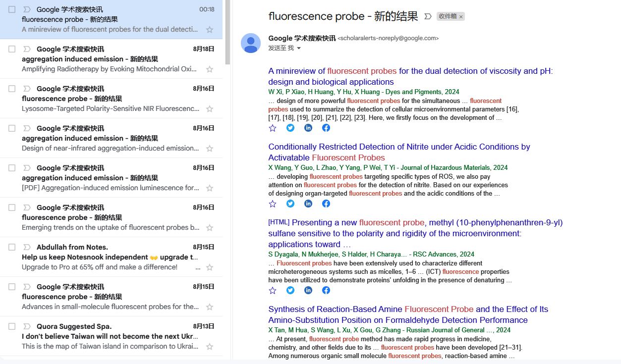Check the Abdullah from Notes email
Viewport: 621px width, 364px height.
click(x=12, y=247)
